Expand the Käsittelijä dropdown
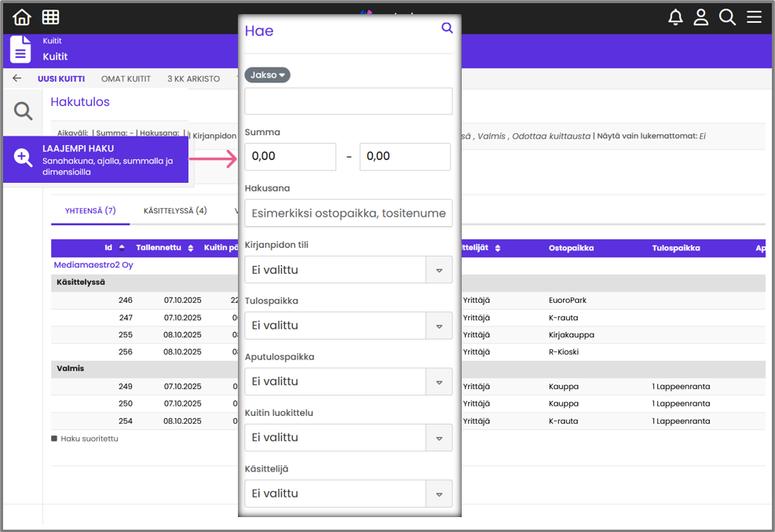The image size is (775, 532). [x=349, y=494]
